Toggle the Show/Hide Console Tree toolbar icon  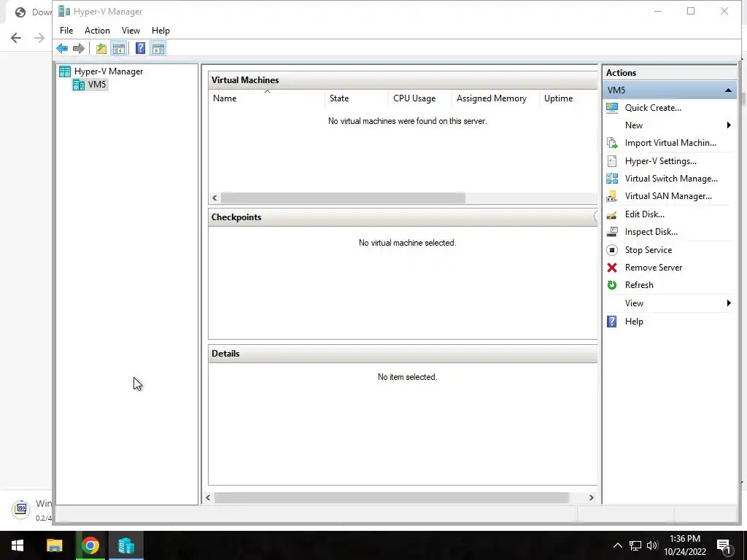tap(119, 48)
